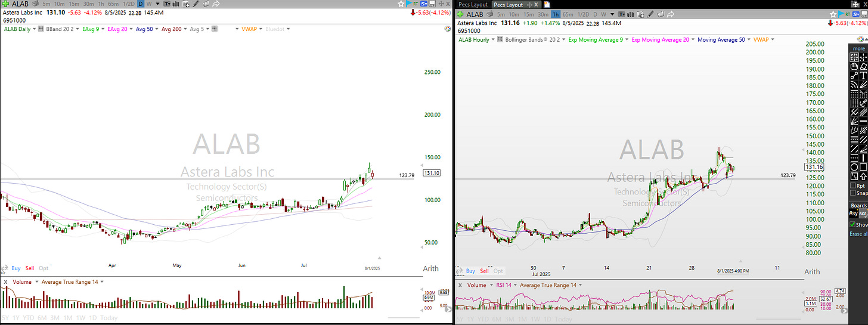Select 6M range on daily chart

tap(43, 318)
